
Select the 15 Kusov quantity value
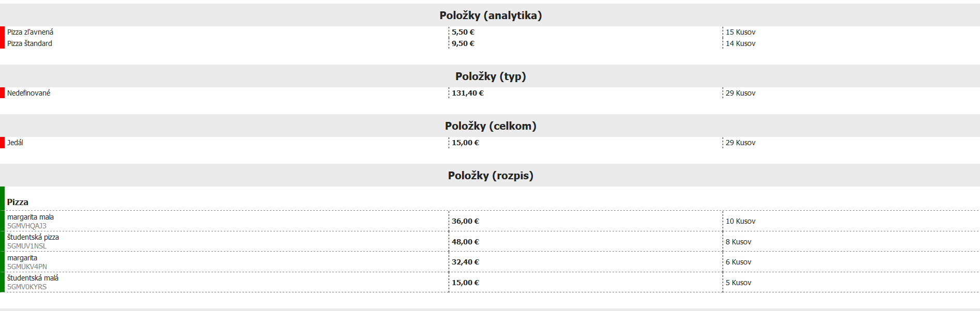740,32
